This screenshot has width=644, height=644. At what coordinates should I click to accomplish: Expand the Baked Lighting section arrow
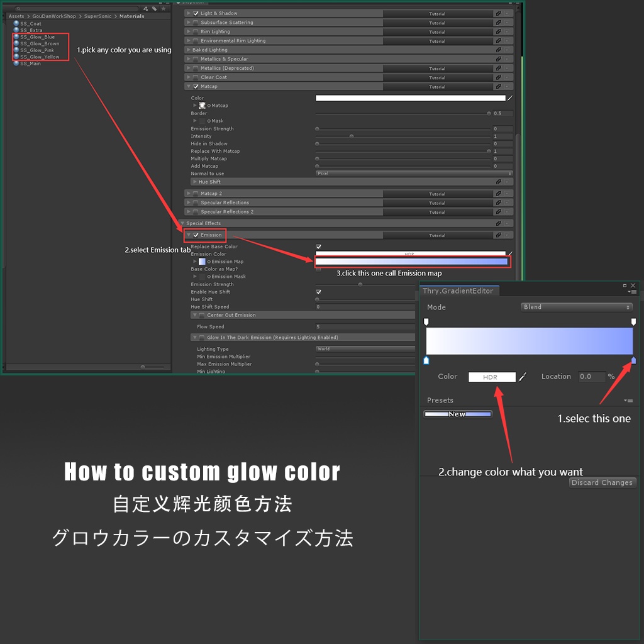(189, 50)
